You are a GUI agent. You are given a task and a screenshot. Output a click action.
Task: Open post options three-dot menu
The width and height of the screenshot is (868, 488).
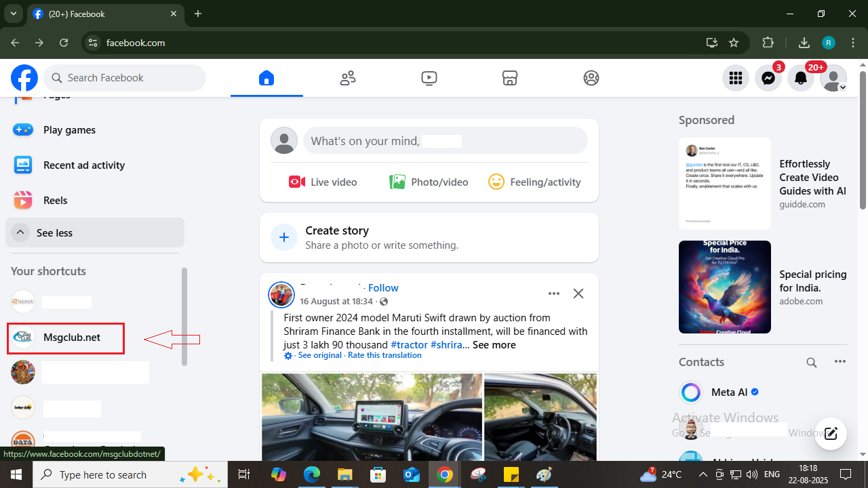pyautogui.click(x=554, y=293)
